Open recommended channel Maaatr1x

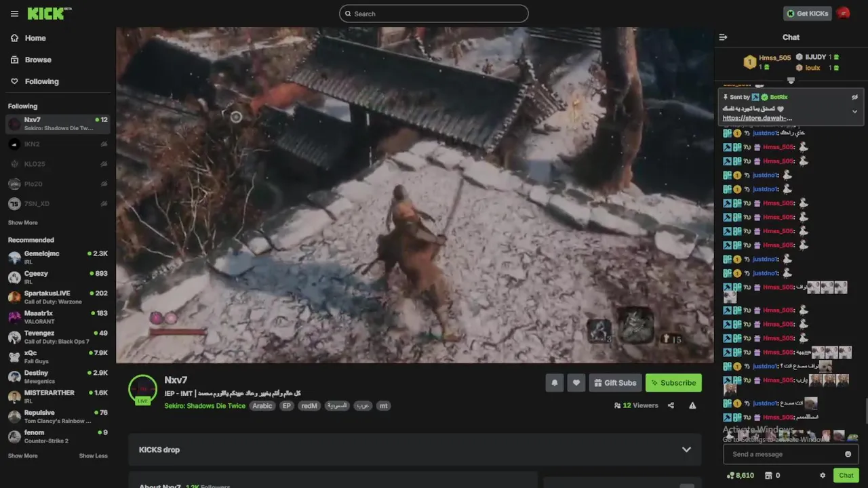tap(58, 317)
